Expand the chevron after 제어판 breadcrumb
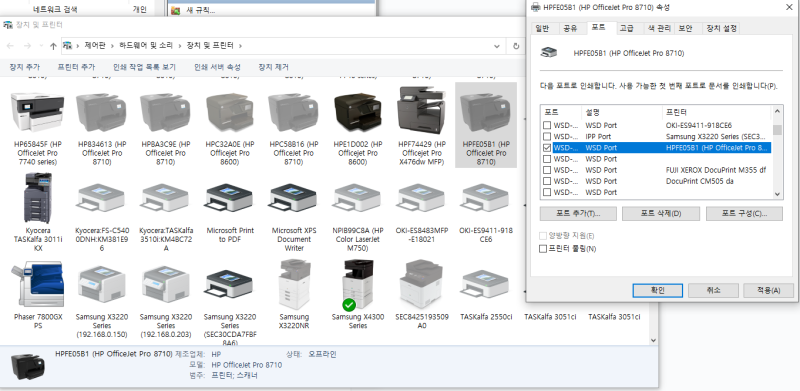Viewport: 800px width, 391px height. coord(112,46)
